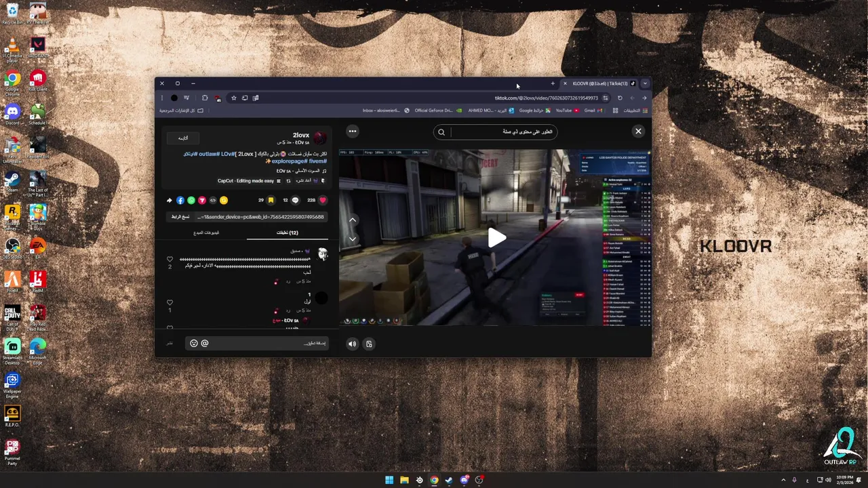The height and width of the screenshot is (488, 868).
Task: Open the apps grid icon in bookmarks bar
Action: (645, 110)
